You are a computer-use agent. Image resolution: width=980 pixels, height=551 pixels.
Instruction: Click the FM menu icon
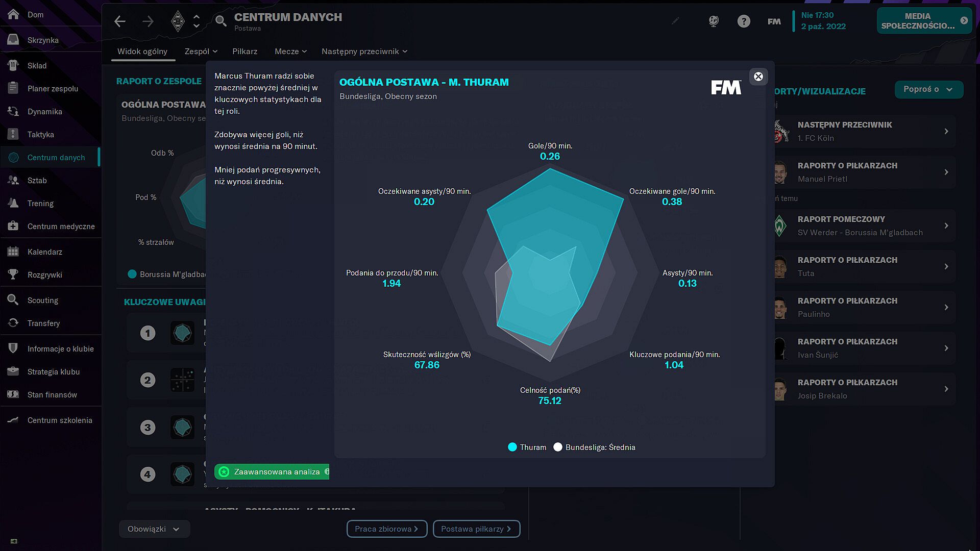tap(774, 21)
